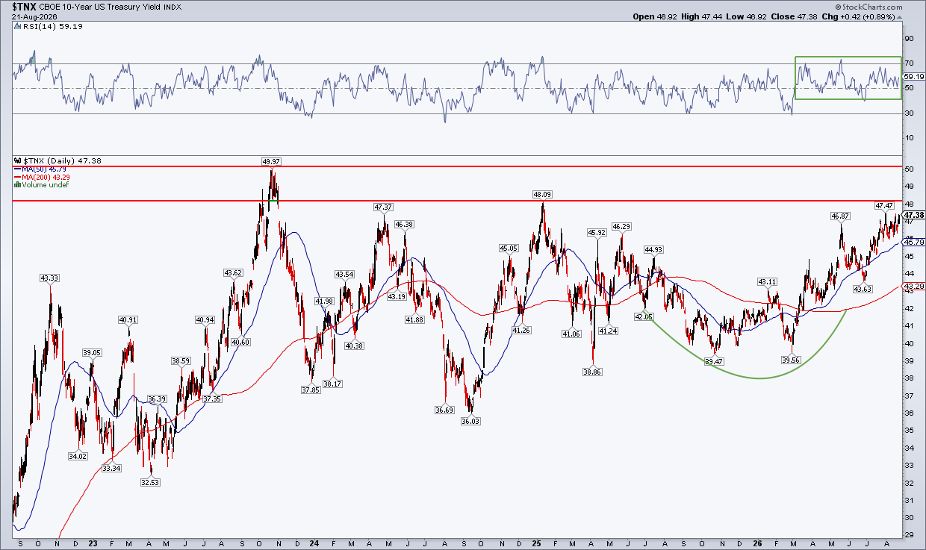The height and width of the screenshot is (550, 926).
Task: Click the 44.93 price label
Action: 653,250
